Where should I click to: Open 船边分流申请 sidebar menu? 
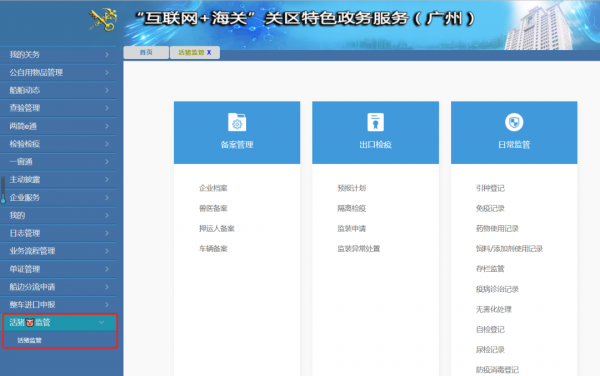tap(58, 286)
